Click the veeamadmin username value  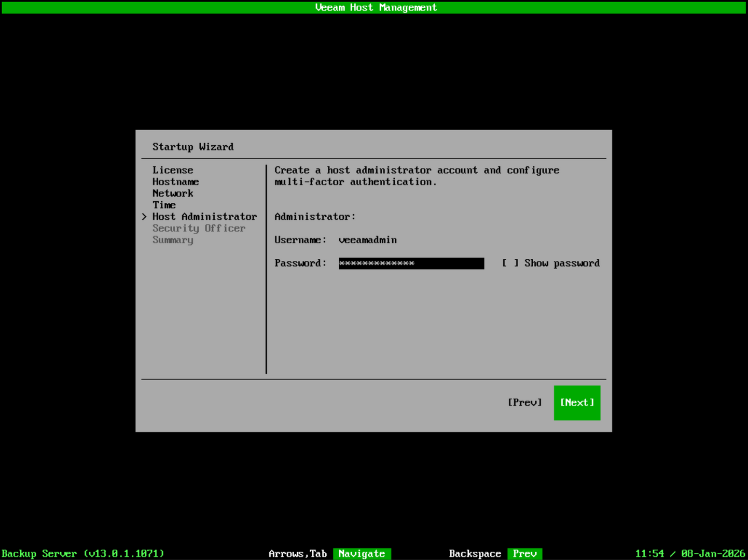368,240
